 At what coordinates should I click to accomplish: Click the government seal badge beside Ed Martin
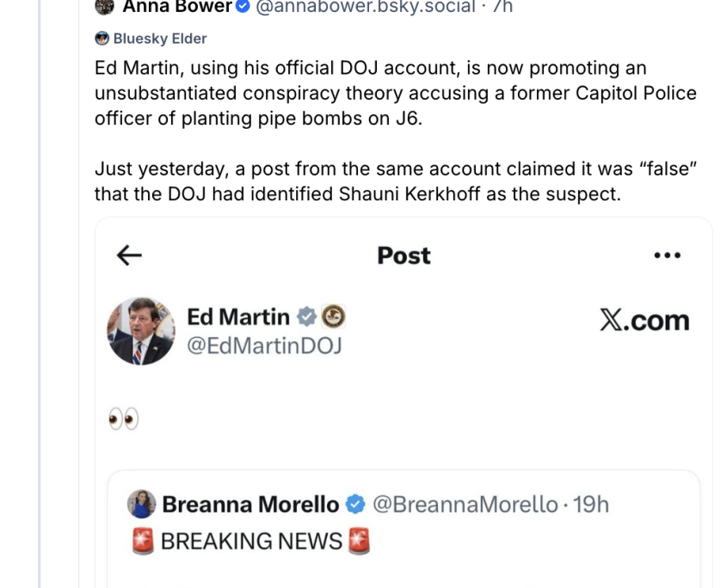tap(333, 317)
